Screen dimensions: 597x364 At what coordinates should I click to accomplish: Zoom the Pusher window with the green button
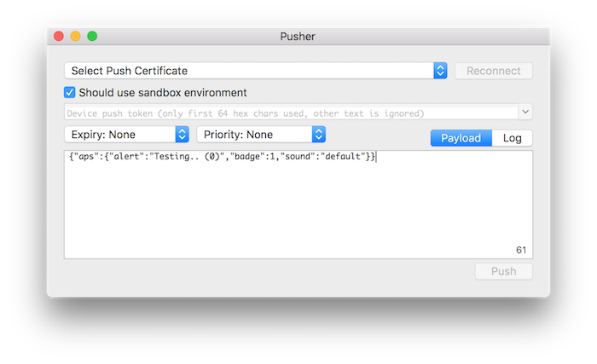pos(92,37)
